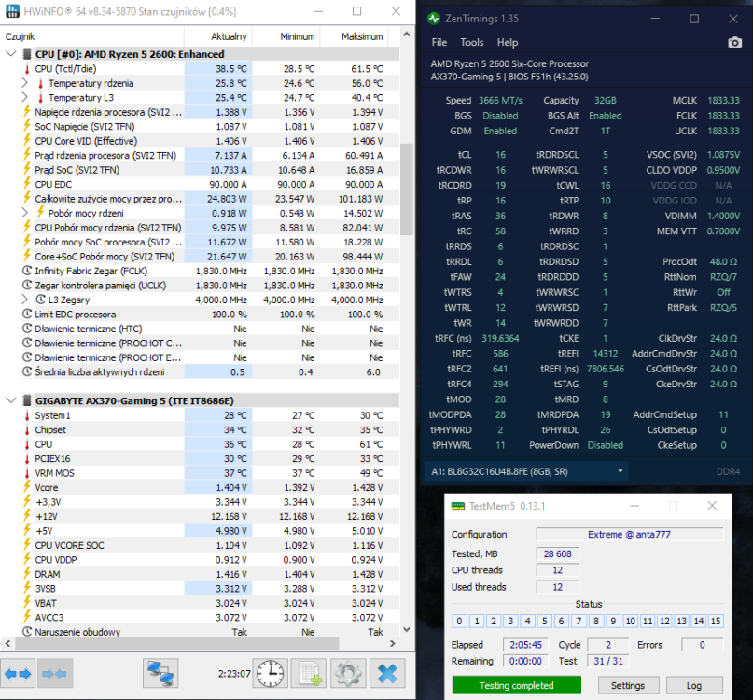Click the blue X close sensors icon
753x700 pixels.
tap(386, 673)
